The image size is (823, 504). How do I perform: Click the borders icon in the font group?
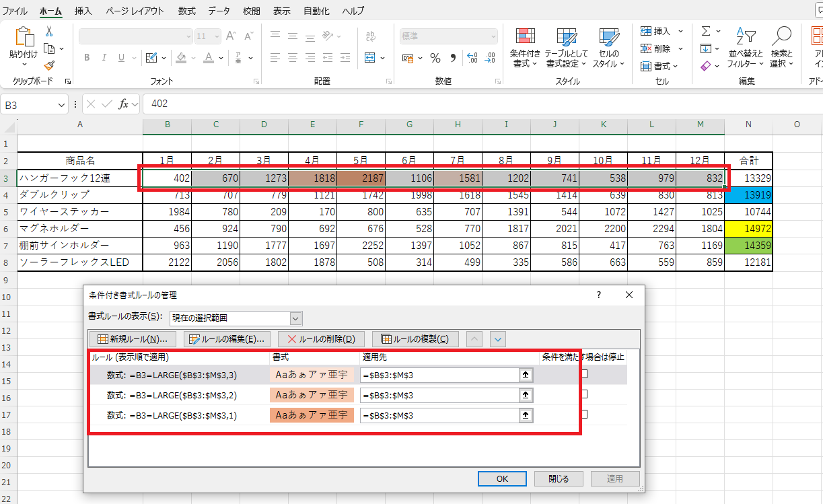click(151, 58)
